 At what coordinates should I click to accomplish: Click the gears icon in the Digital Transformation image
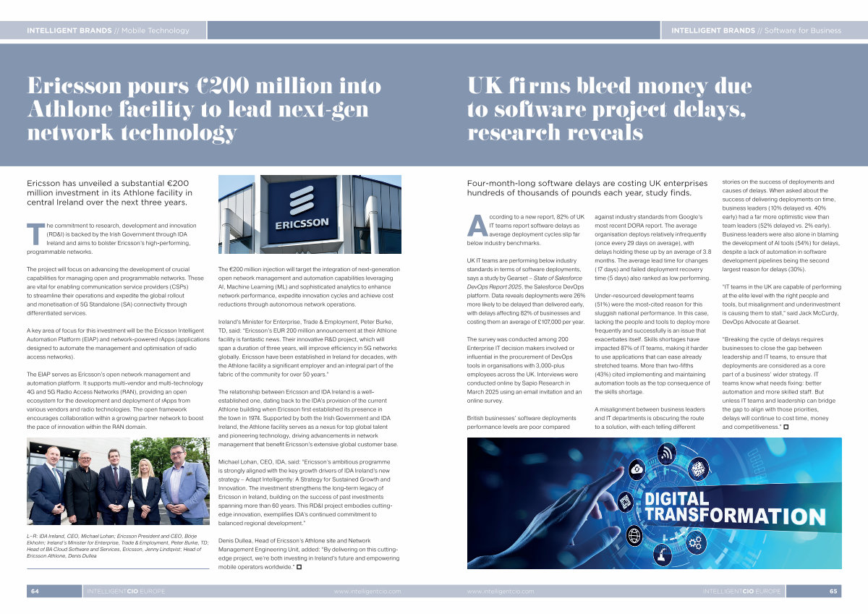pyautogui.click(x=697, y=542)
